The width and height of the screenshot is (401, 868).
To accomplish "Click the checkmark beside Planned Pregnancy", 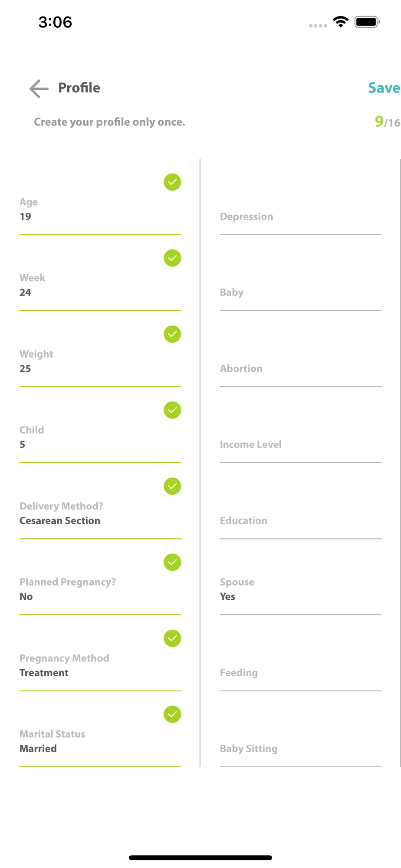I will coord(172,562).
